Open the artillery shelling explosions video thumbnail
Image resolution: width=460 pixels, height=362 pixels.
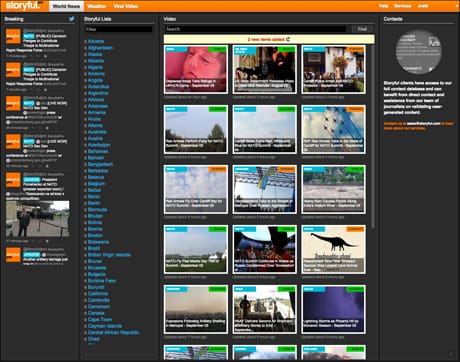pos(196,309)
